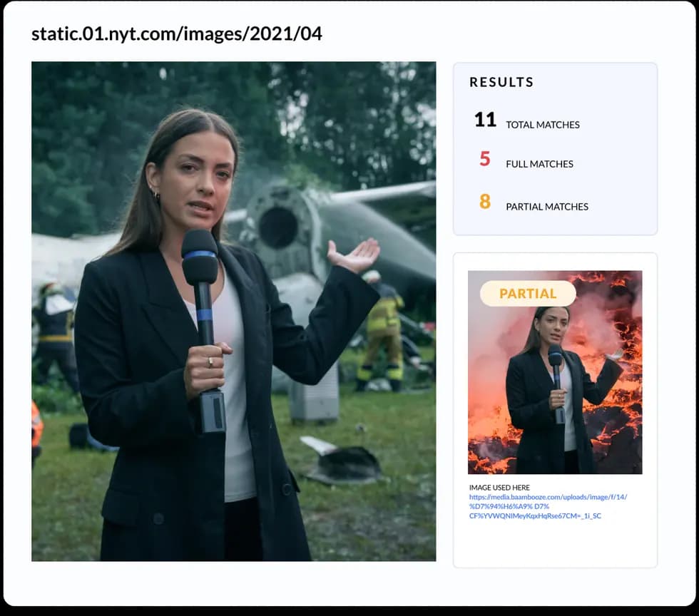
Task: Click the IMAGE USED HERE label
Action: (x=499, y=488)
